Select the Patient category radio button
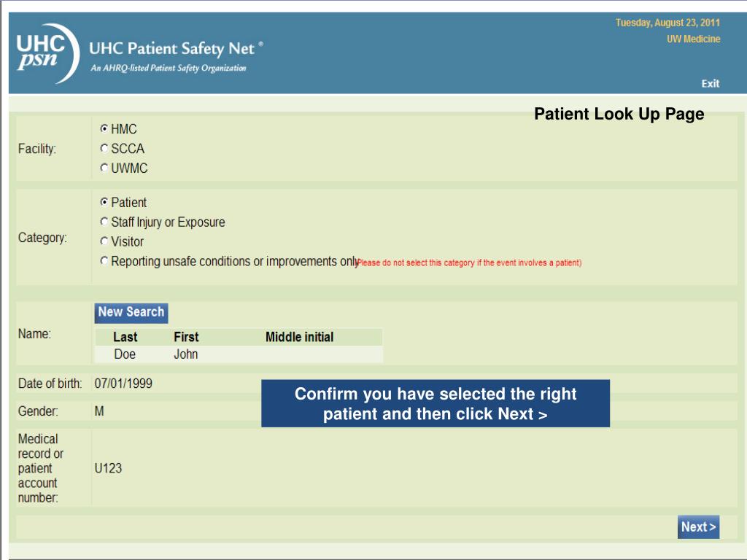Viewport: 747px width, 560px height. click(104, 202)
